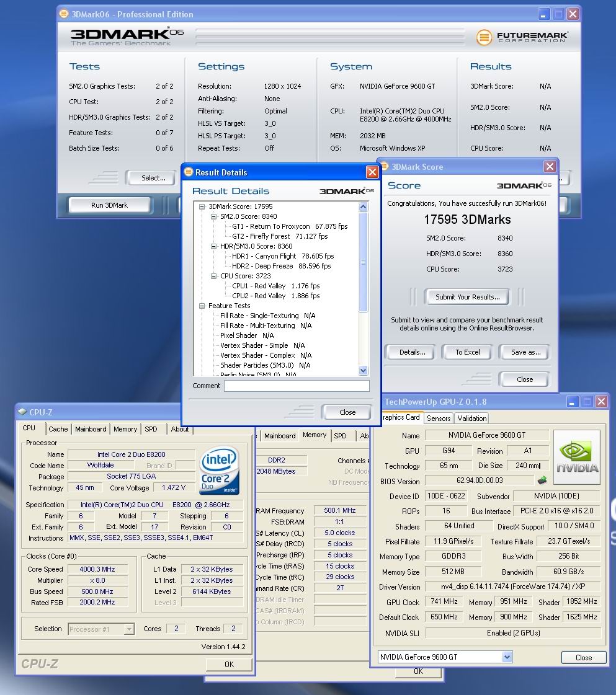The height and width of the screenshot is (695, 616).
Task: Click the Result Details scroll down arrow
Action: pos(364,371)
